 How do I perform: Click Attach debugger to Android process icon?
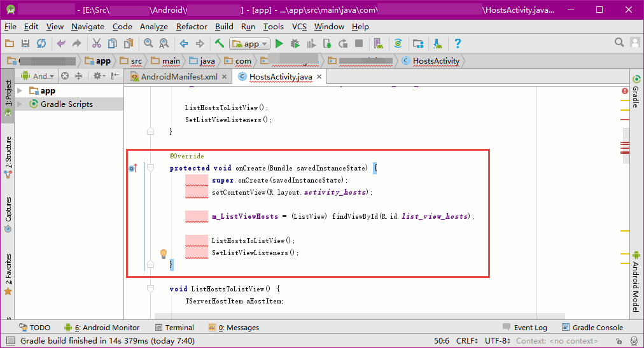pyautogui.click(x=327, y=43)
